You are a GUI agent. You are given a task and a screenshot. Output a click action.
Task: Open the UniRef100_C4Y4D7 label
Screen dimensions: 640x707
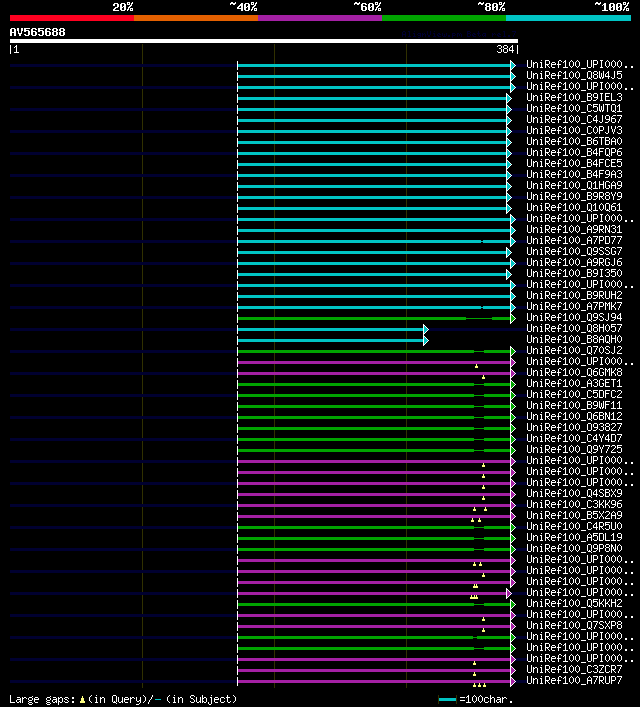coord(574,438)
